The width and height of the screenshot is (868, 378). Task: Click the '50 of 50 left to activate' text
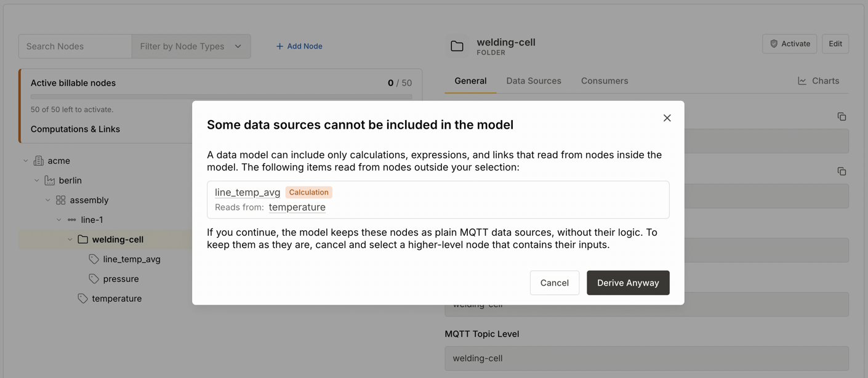click(72, 110)
